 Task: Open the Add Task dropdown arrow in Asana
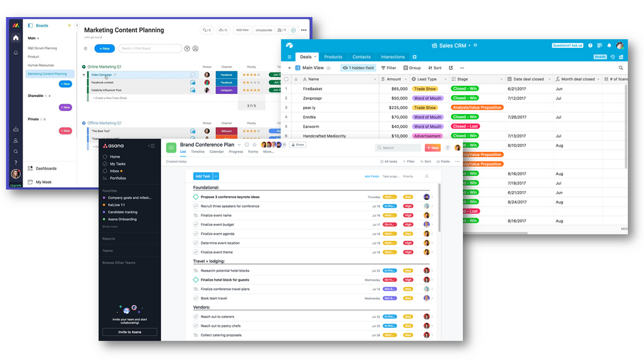216,176
